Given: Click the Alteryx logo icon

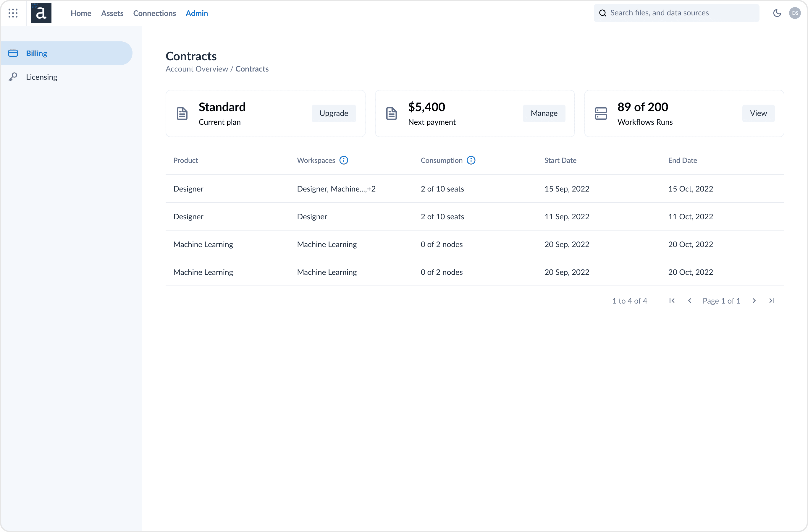Looking at the screenshot, I should [41, 13].
